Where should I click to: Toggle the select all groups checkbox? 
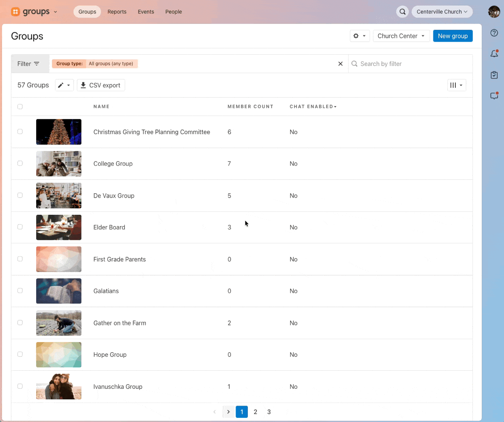click(x=20, y=107)
